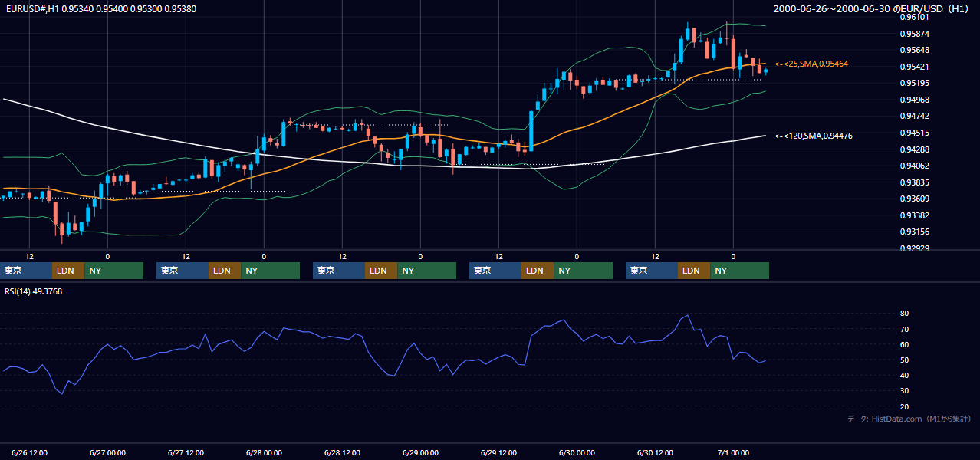Click price axis value 0.94742
This screenshot has width=980, height=460.
[x=916, y=116]
